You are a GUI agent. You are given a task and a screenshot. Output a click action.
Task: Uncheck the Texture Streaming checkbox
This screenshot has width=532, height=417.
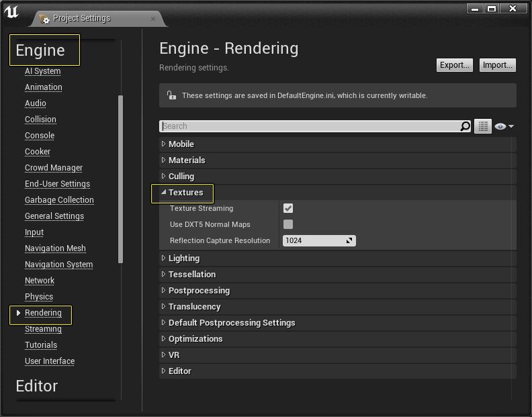pyautogui.click(x=288, y=208)
